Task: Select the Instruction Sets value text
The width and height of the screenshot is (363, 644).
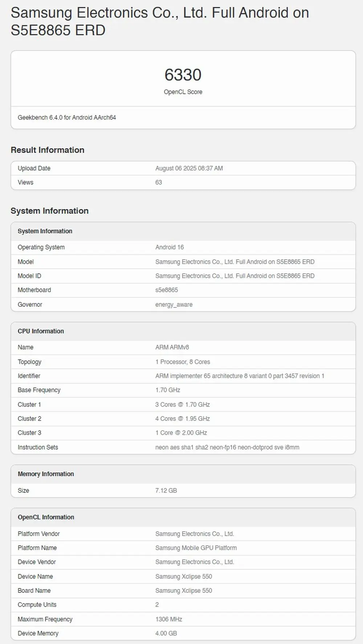Action: [x=227, y=447]
